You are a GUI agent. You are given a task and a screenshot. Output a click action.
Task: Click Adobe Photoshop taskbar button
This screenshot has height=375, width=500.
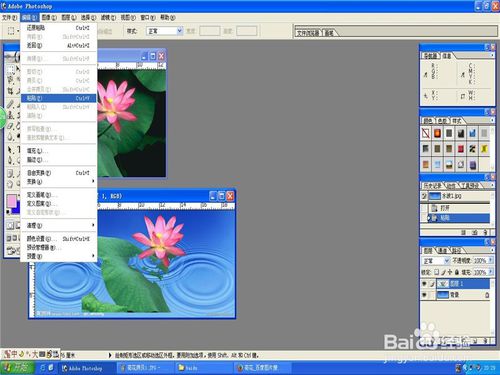(x=86, y=368)
